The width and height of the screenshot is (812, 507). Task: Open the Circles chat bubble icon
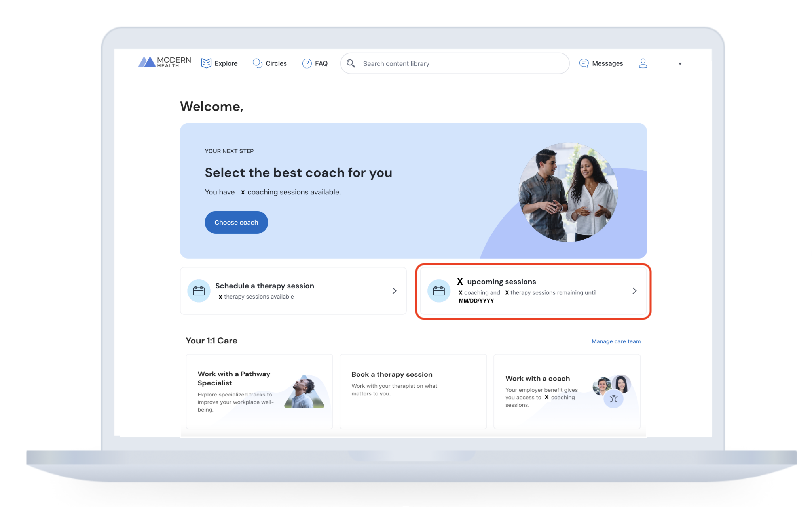(x=257, y=63)
